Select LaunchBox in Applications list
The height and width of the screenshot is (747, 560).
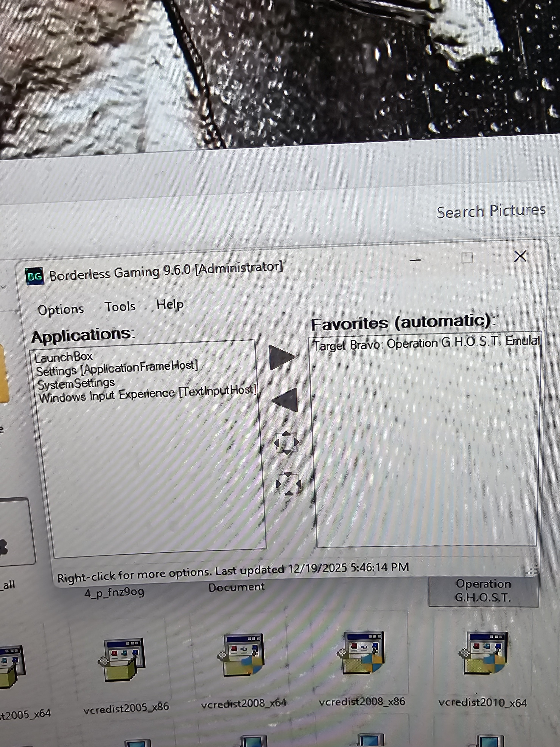tap(63, 357)
